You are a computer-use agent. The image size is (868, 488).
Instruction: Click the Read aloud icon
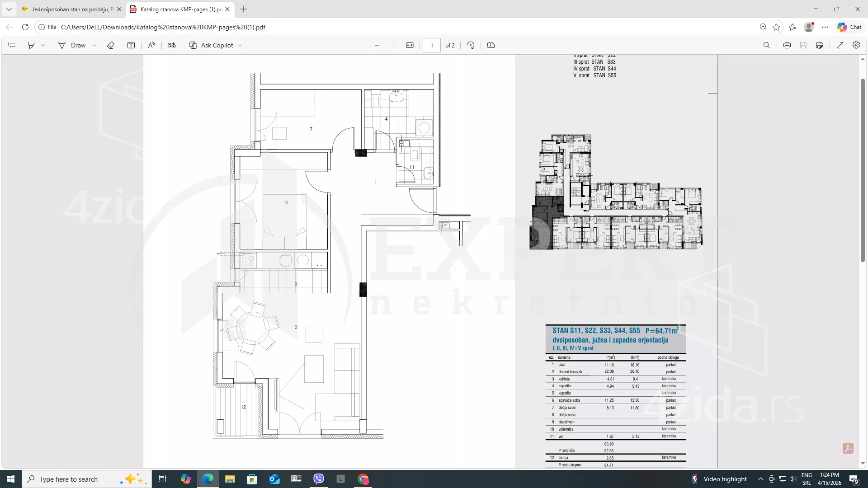point(151,45)
